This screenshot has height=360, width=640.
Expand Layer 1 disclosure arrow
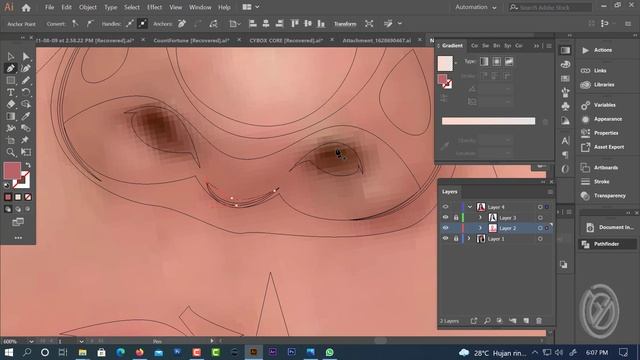pos(469,239)
